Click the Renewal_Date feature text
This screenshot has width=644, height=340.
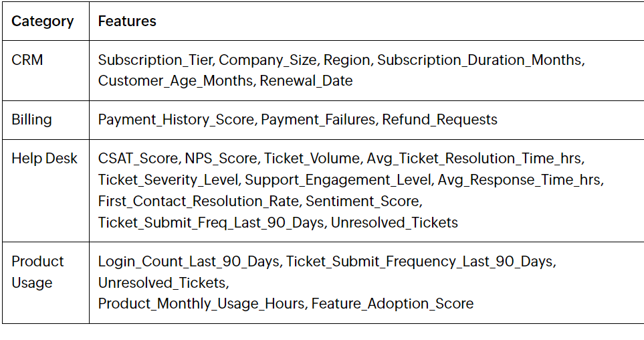pos(306,81)
